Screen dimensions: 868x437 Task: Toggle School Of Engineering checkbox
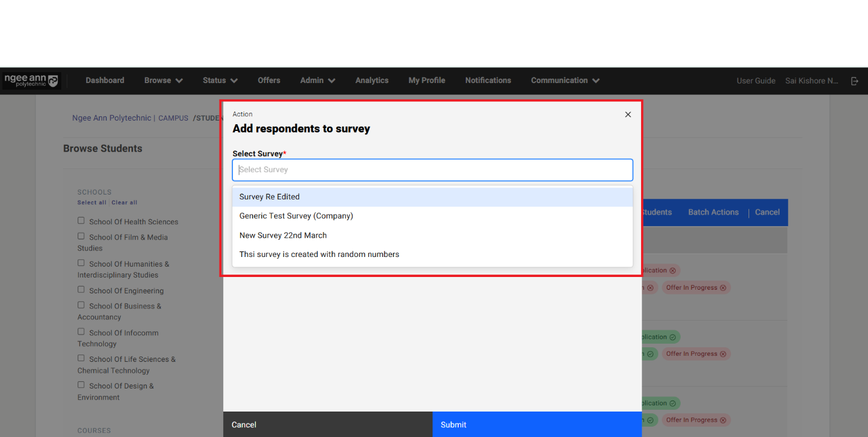81,290
